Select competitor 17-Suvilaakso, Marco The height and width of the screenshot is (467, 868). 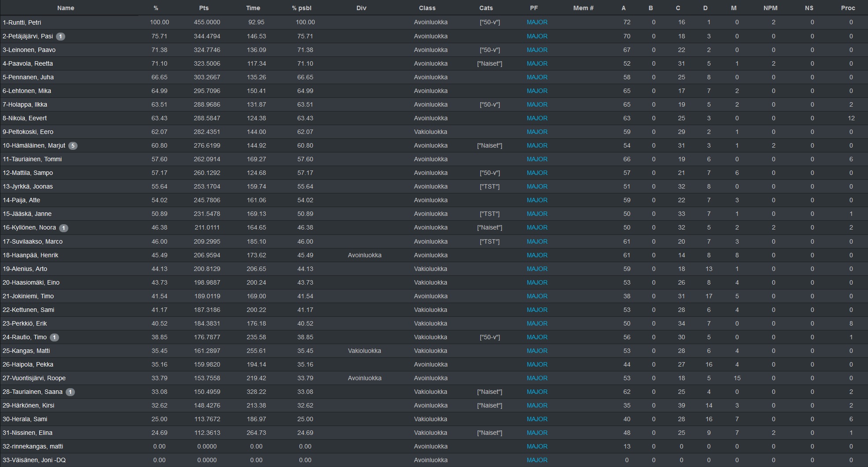(x=33, y=241)
